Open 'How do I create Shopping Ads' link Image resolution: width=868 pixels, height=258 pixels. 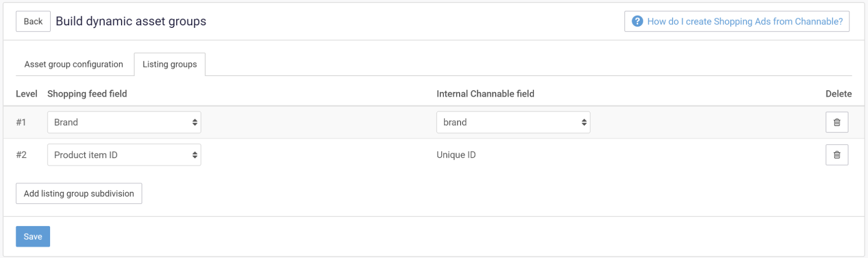click(745, 21)
